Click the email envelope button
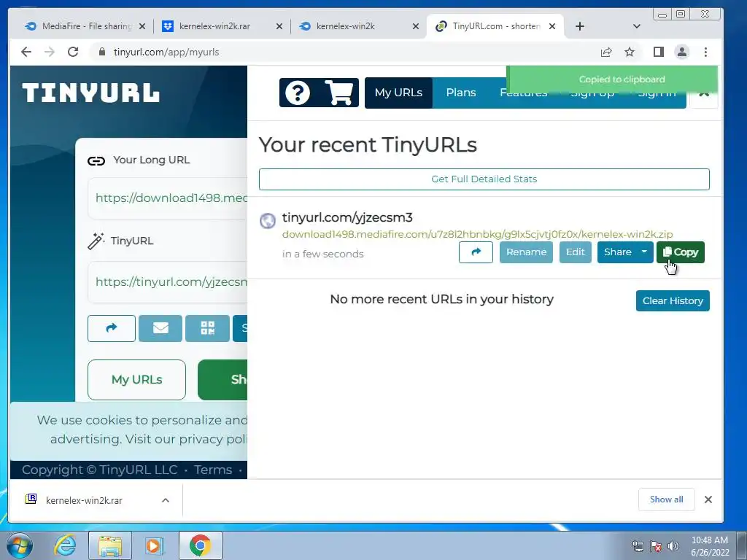Viewport: 747px width, 560px height. (160, 328)
